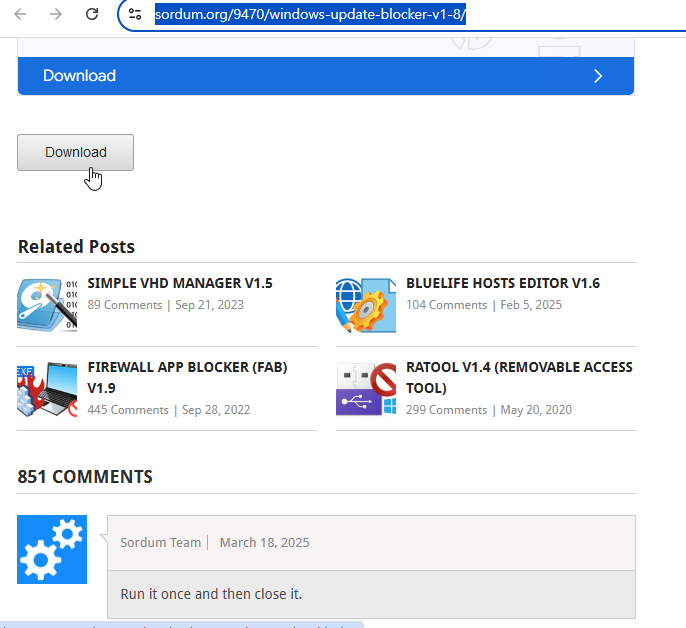Click the gray Download button
The image size is (686, 628).
point(75,152)
